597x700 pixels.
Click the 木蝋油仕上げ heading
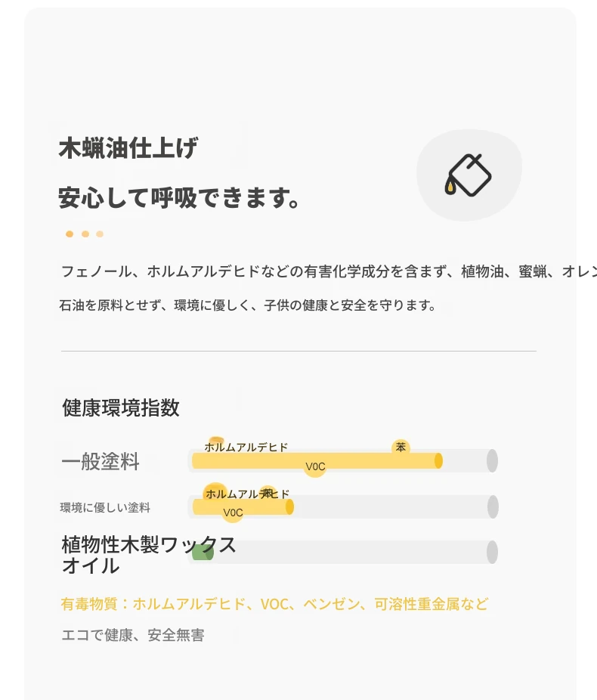click(x=128, y=147)
